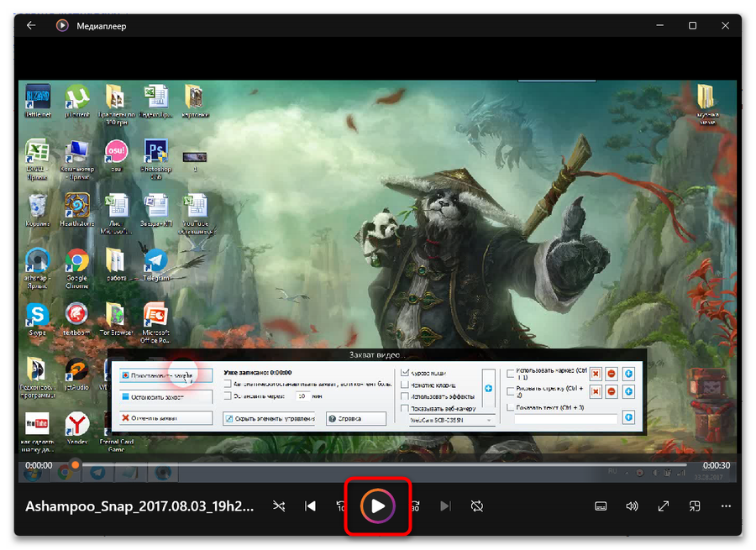Screen dimensions: 756x550
Task: Open the mini player view
Action: (695, 506)
